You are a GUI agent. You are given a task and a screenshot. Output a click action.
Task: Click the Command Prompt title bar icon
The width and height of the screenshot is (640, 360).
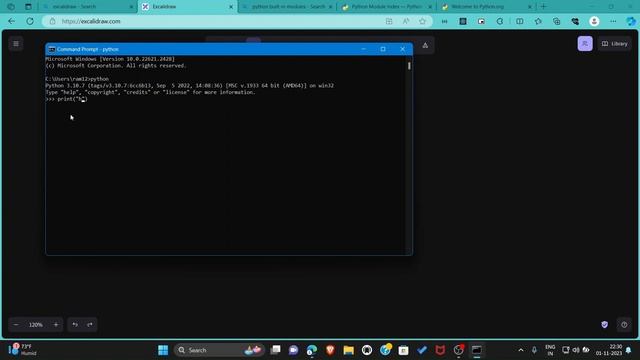click(x=52, y=49)
